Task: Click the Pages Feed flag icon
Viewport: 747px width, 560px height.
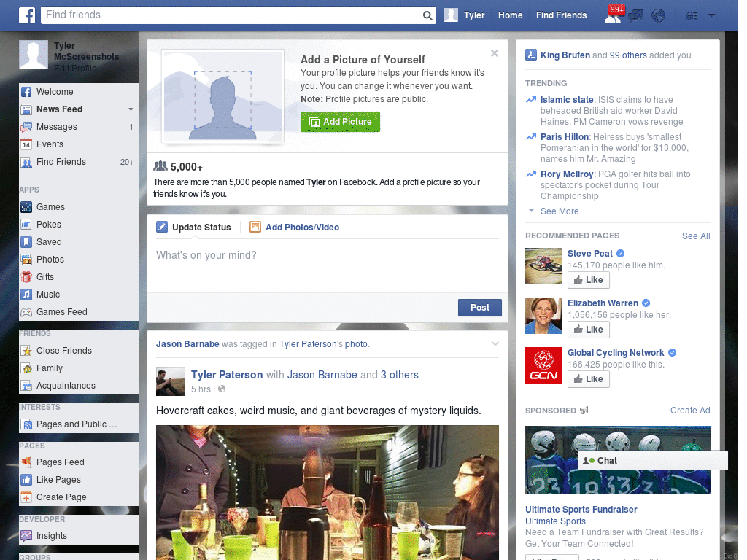Action: pyautogui.click(x=26, y=462)
